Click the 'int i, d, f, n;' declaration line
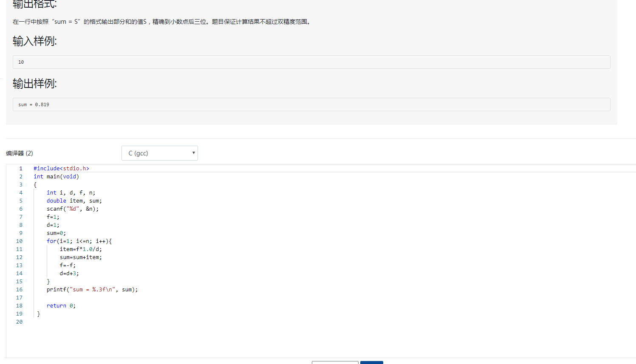This screenshot has height=364, width=636. [x=71, y=193]
